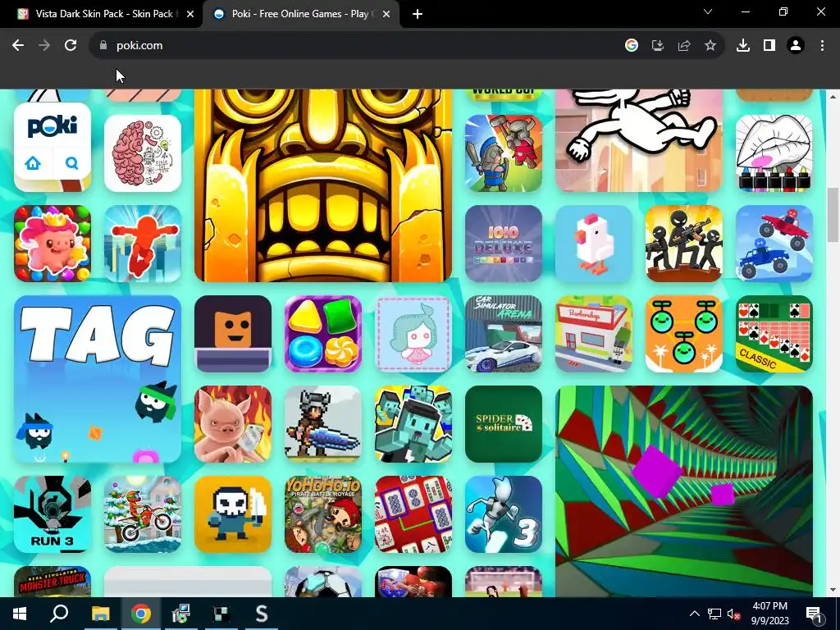Click the Poki home icon
This screenshot has height=630, width=840.
coord(33,163)
